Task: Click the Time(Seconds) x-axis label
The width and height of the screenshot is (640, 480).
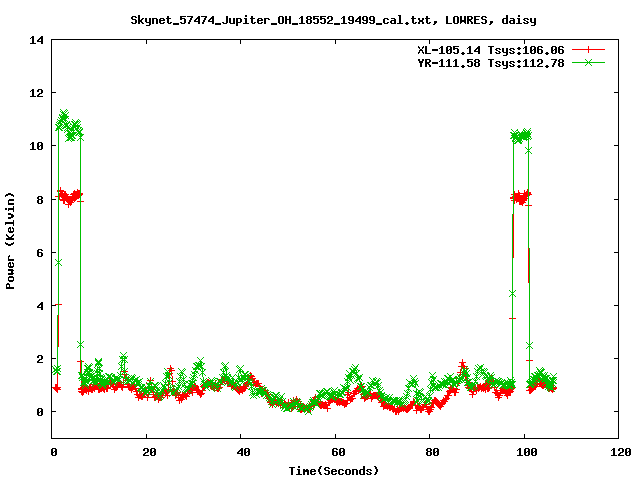Action: pos(333,471)
